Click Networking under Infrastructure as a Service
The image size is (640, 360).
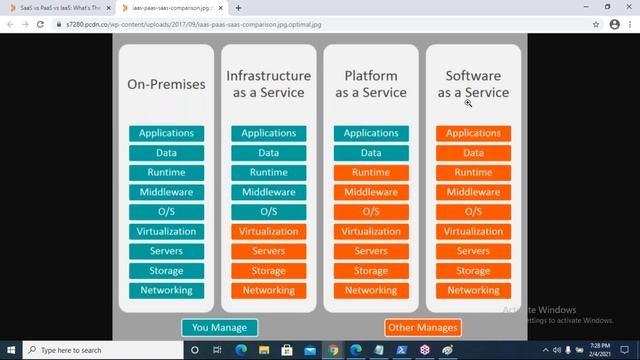coord(269,290)
